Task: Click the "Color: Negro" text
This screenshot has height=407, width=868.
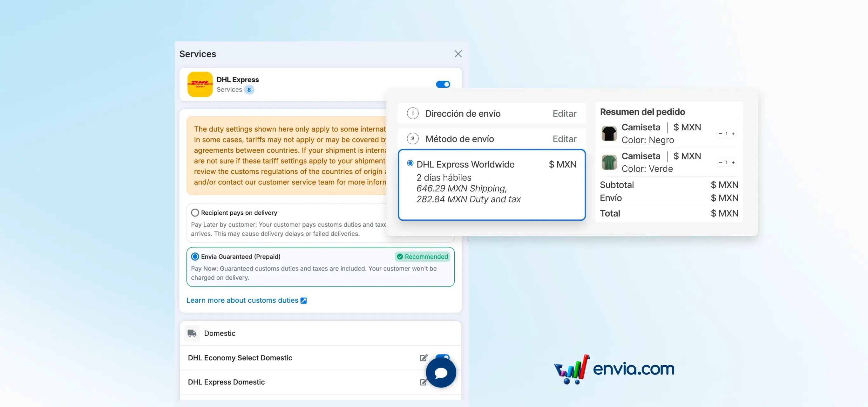Action: click(x=648, y=140)
